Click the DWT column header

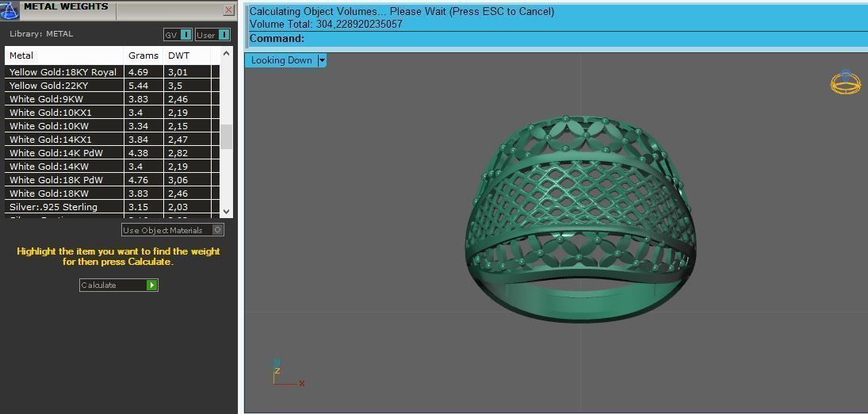187,56
